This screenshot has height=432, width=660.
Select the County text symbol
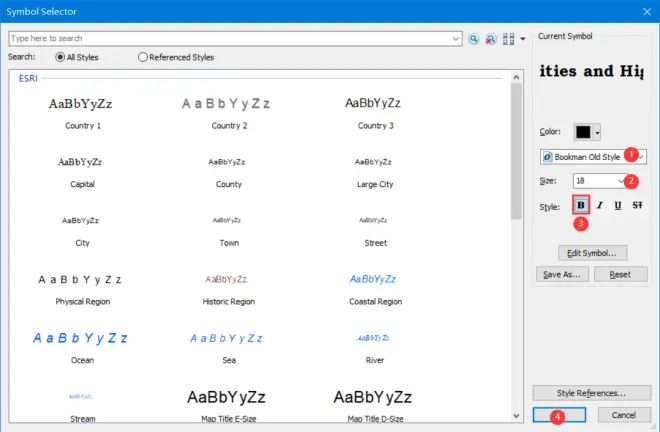tap(229, 172)
